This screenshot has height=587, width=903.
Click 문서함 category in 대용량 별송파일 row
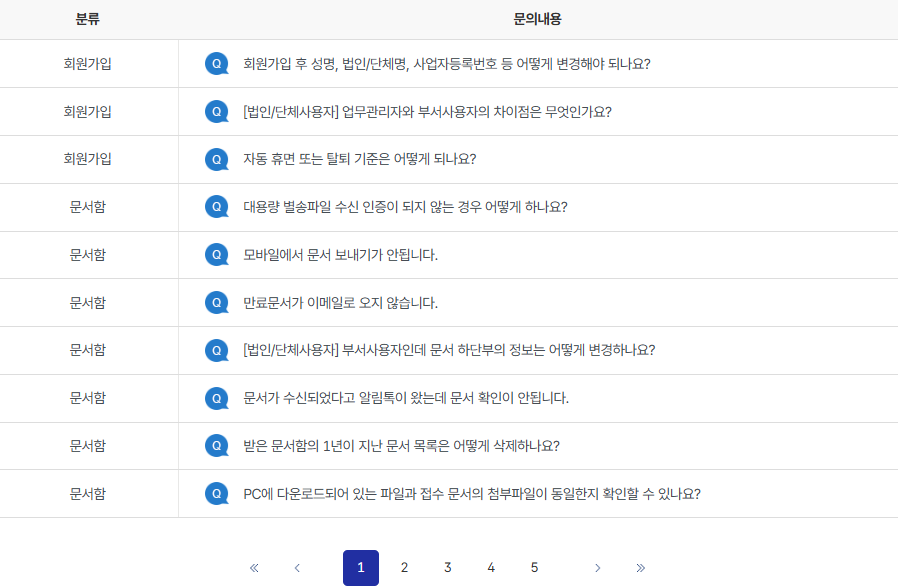(x=88, y=207)
